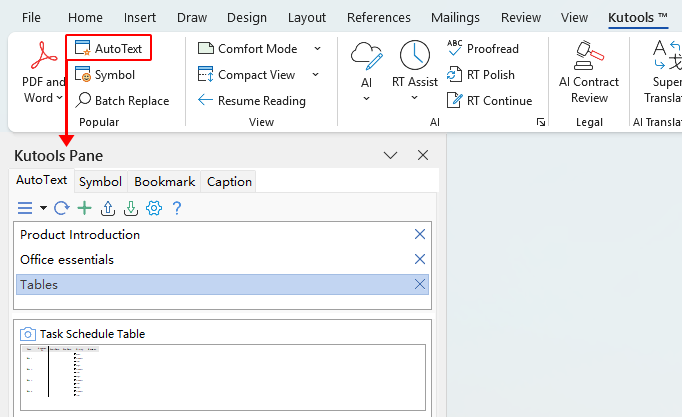Image resolution: width=682 pixels, height=417 pixels.
Task: Select Tables category row
Action: [x=222, y=284]
